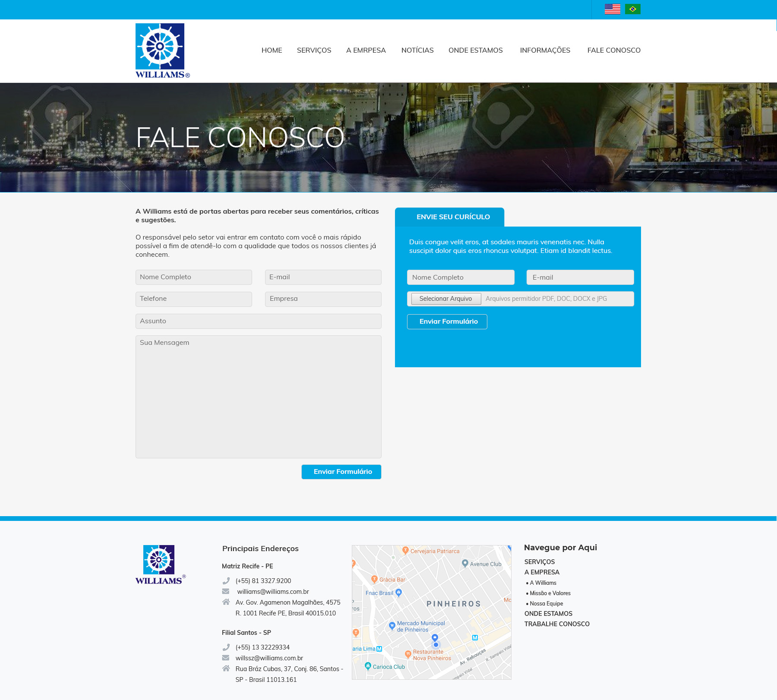Select the Brazil flag language icon

point(632,9)
